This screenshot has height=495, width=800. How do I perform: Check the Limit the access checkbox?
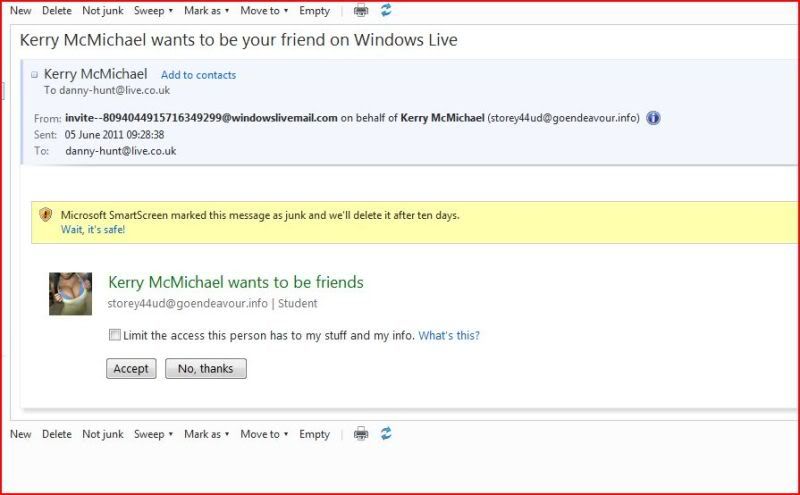(x=115, y=335)
